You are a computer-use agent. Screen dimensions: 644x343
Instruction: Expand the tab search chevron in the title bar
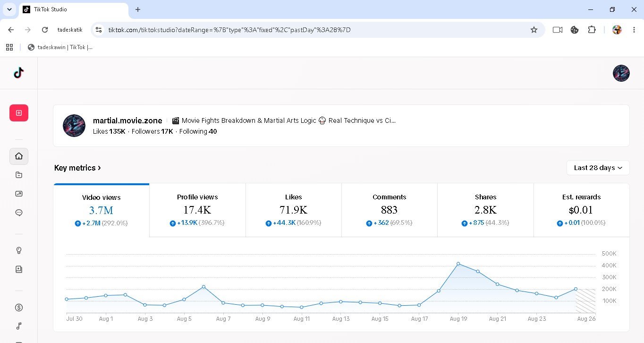(9, 9)
